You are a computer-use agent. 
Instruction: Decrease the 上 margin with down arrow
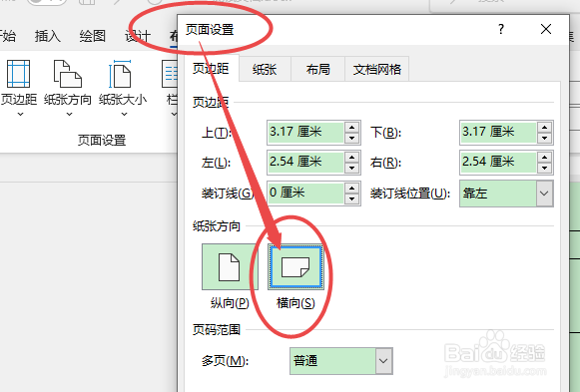(x=351, y=139)
